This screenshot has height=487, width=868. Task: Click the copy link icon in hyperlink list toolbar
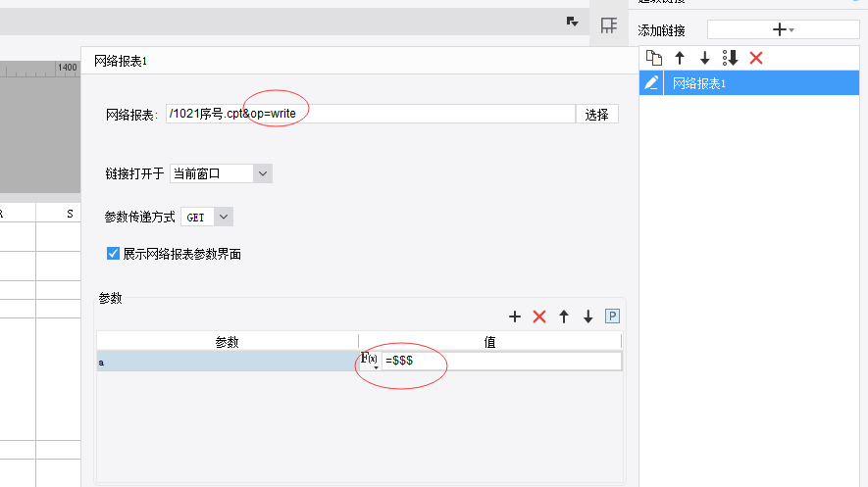click(x=654, y=58)
